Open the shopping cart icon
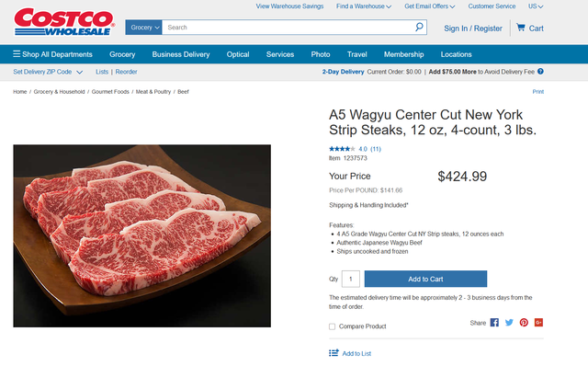 click(521, 28)
